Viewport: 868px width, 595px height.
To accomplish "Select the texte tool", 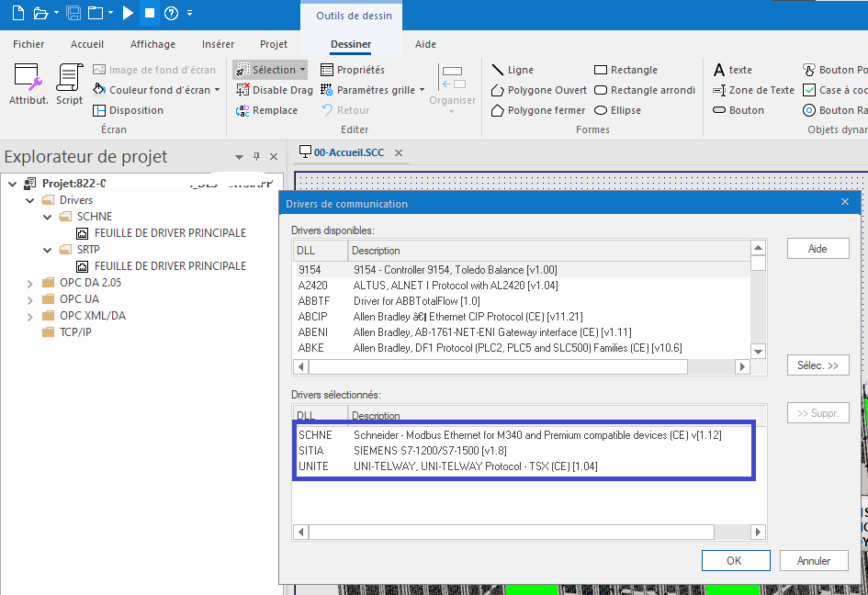I will pyautogui.click(x=732, y=70).
